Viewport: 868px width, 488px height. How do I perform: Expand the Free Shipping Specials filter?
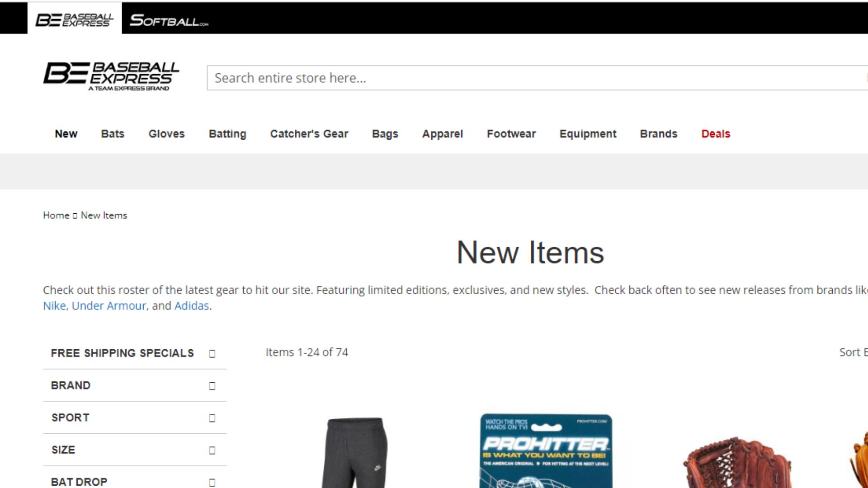135,353
